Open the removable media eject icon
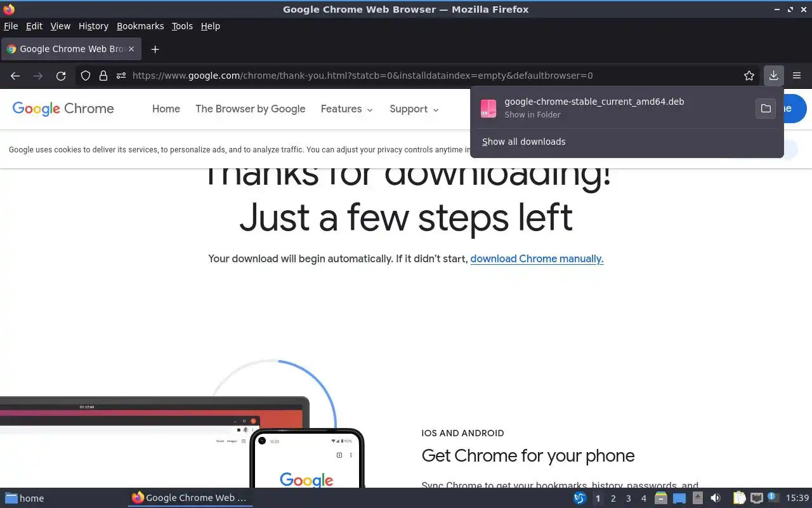The image size is (812, 508). 697,498
